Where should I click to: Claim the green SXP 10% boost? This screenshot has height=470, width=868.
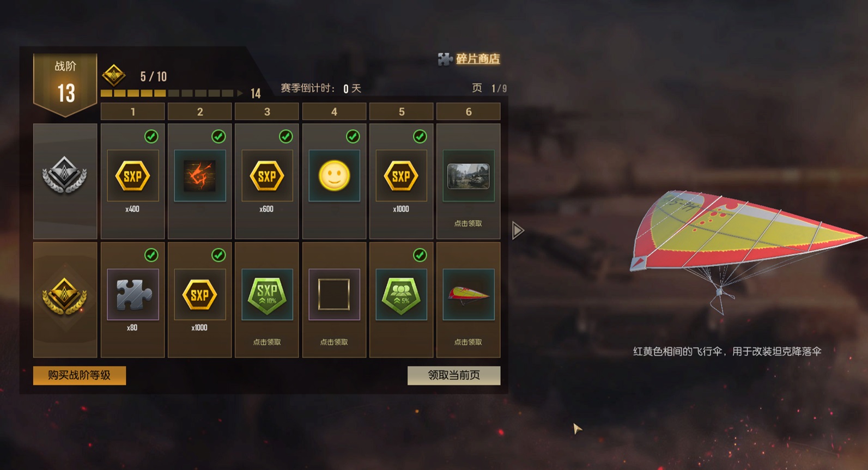pyautogui.click(x=267, y=295)
